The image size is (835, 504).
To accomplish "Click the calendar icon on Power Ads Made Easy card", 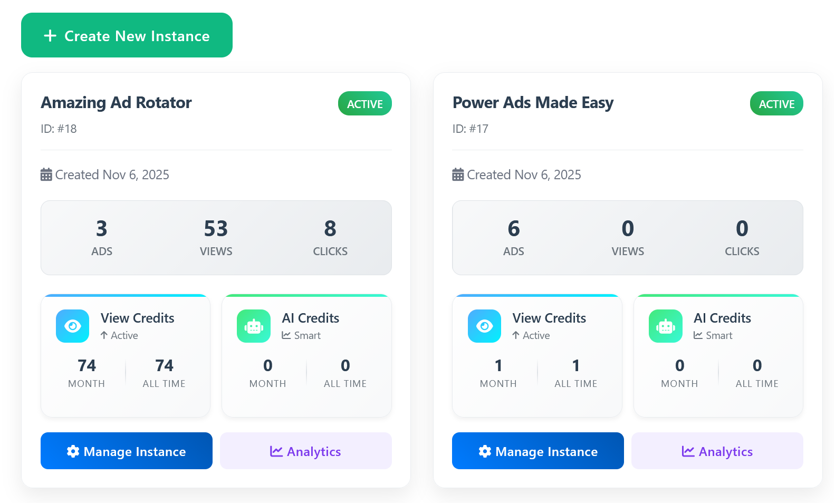I will 458,175.
